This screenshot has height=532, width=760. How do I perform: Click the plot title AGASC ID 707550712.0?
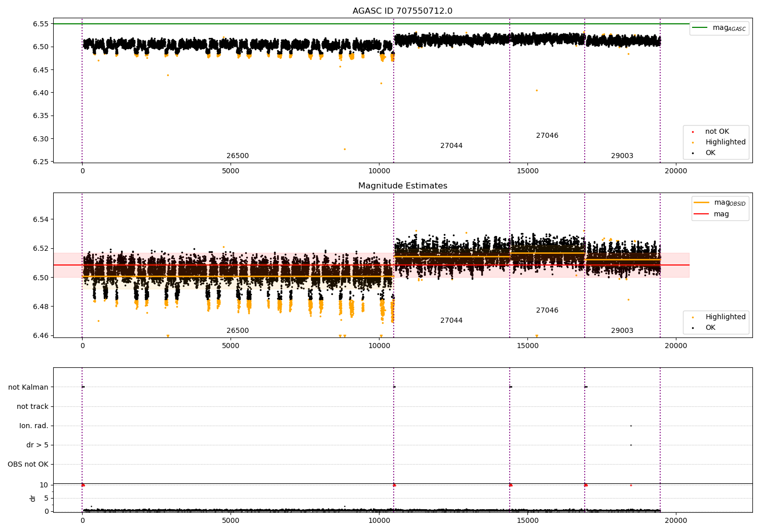402,11
